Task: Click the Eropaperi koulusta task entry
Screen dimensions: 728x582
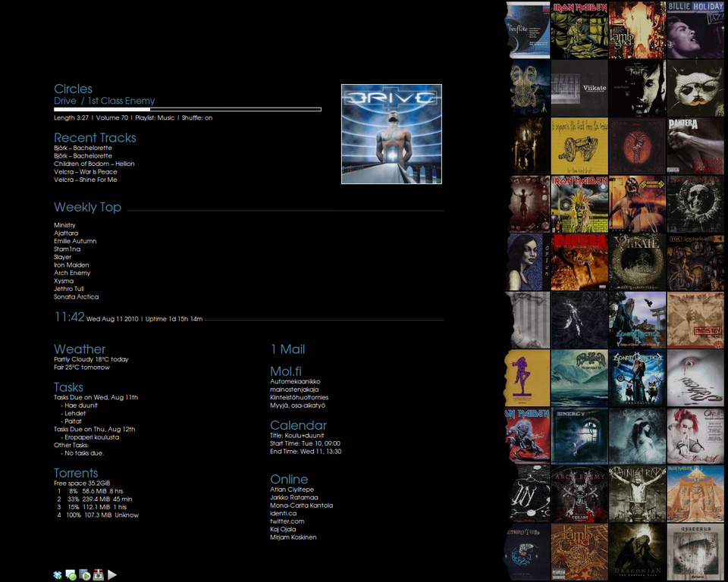Action: pos(92,437)
